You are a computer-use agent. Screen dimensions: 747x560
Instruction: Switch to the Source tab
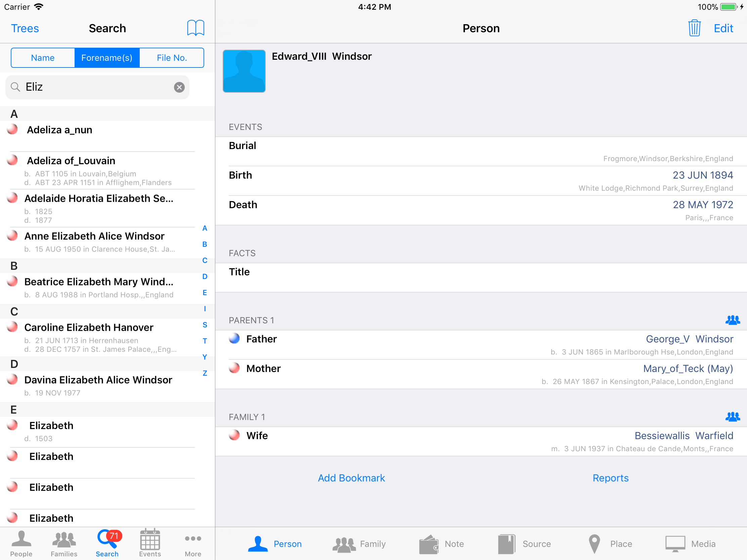524,544
